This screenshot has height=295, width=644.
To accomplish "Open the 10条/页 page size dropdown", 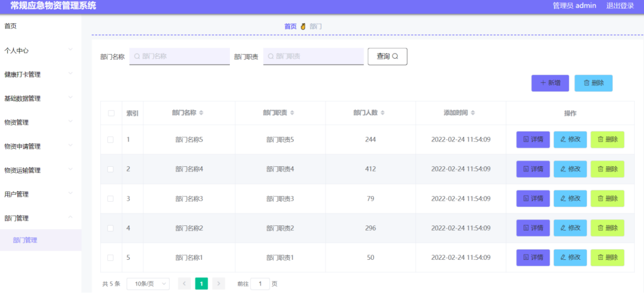I will click(148, 284).
